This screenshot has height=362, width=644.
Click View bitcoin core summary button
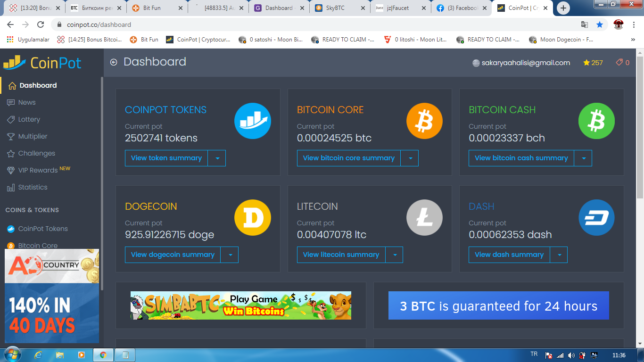click(349, 158)
